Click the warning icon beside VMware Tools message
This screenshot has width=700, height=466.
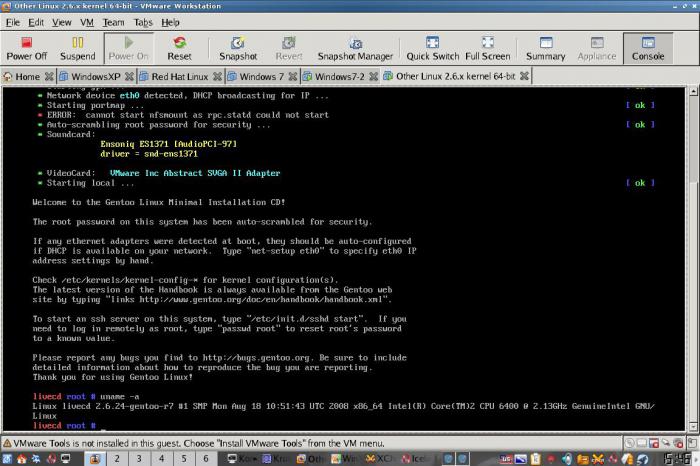click(8, 444)
